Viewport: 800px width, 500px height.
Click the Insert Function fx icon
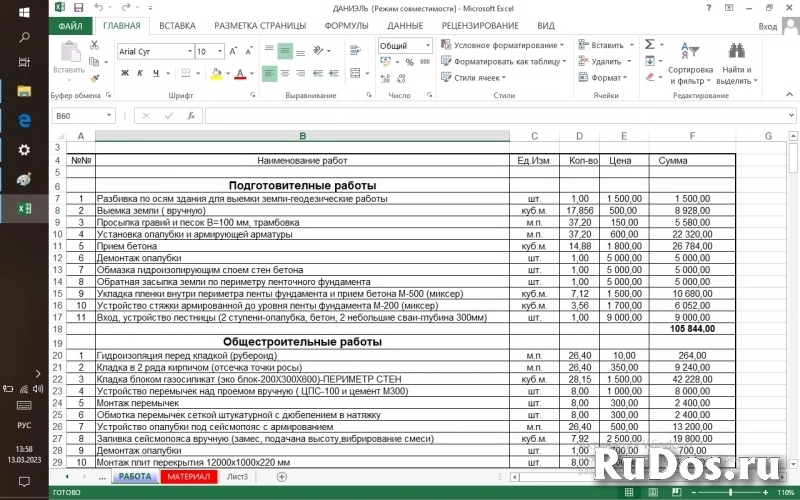coord(190,116)
